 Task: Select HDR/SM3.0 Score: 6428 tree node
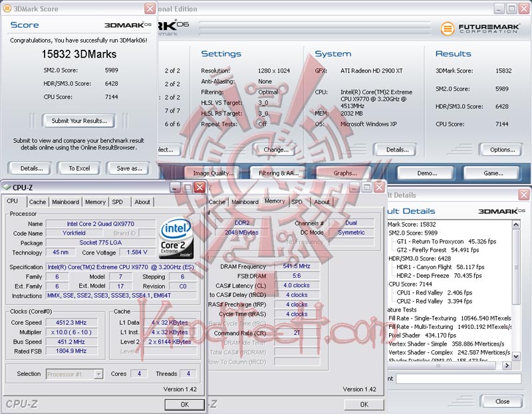point(420,259)
